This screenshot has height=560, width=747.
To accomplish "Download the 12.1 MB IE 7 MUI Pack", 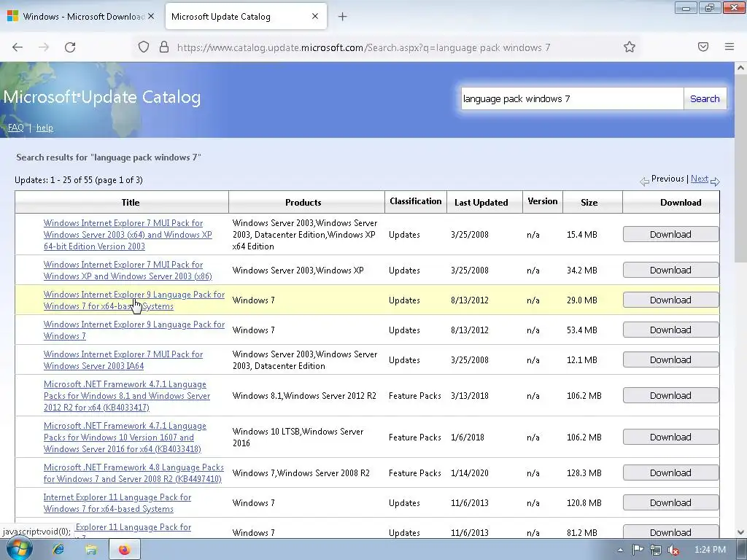I will tap(670, 360).
